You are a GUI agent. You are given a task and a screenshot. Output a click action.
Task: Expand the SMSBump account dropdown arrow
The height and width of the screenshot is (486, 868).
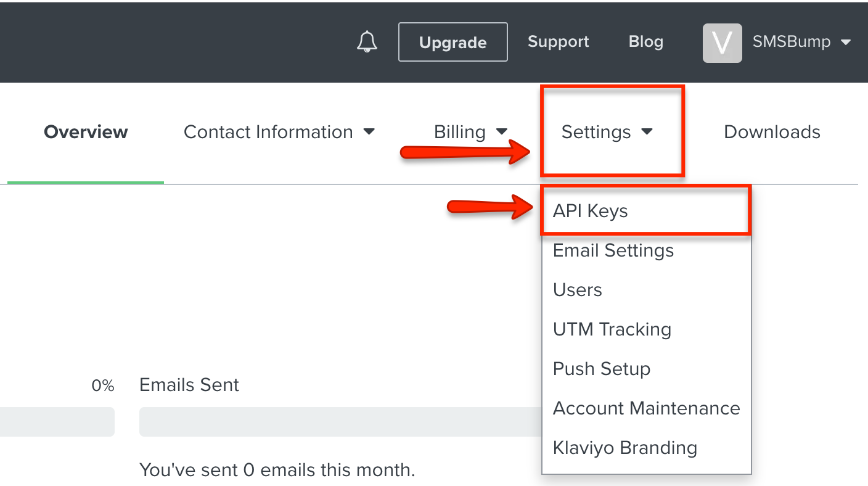846,43
